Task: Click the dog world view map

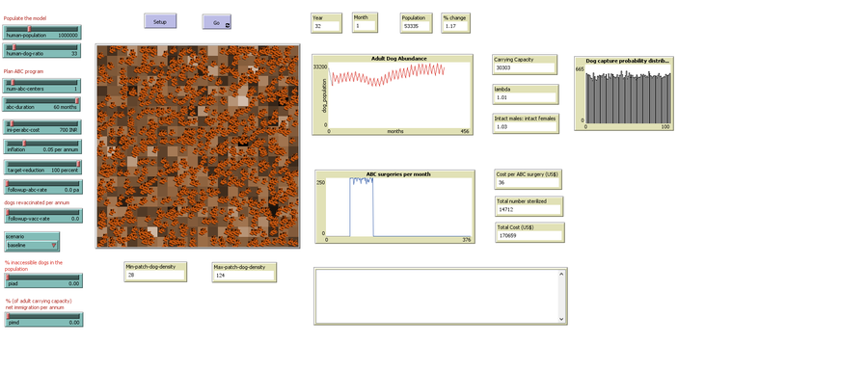Action: pos(198,146)
